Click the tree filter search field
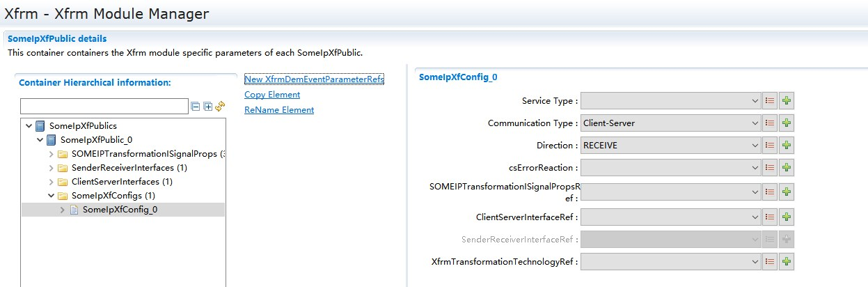This screenshot has height=287, width=868. 104,107
